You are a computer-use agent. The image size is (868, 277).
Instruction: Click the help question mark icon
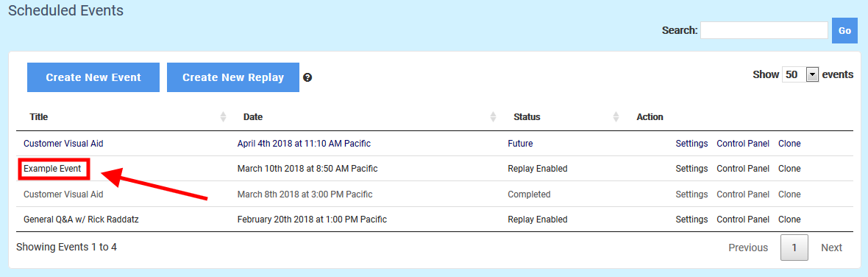[307, 77]
